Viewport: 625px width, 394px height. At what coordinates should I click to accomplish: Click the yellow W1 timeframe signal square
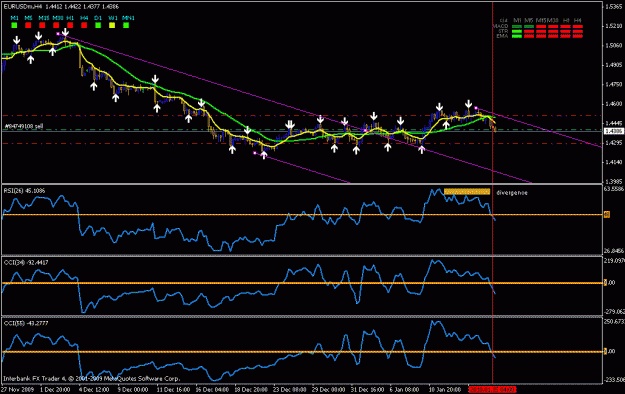112,25
